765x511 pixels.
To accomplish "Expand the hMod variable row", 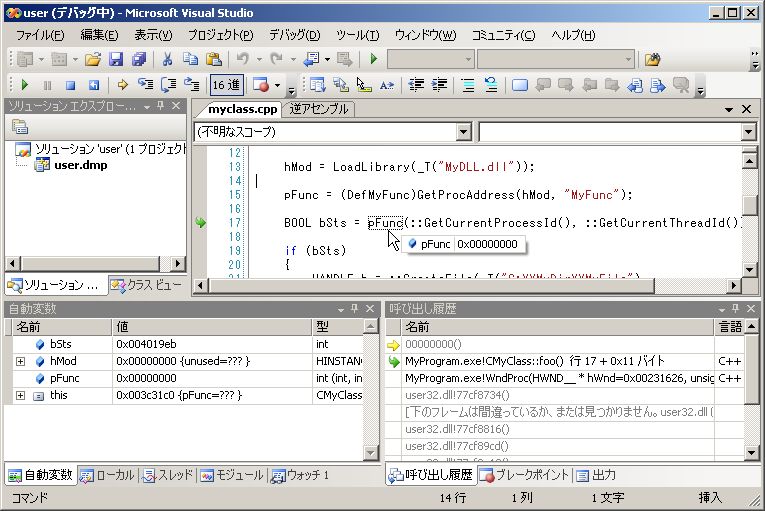I will tap(20, 361).
